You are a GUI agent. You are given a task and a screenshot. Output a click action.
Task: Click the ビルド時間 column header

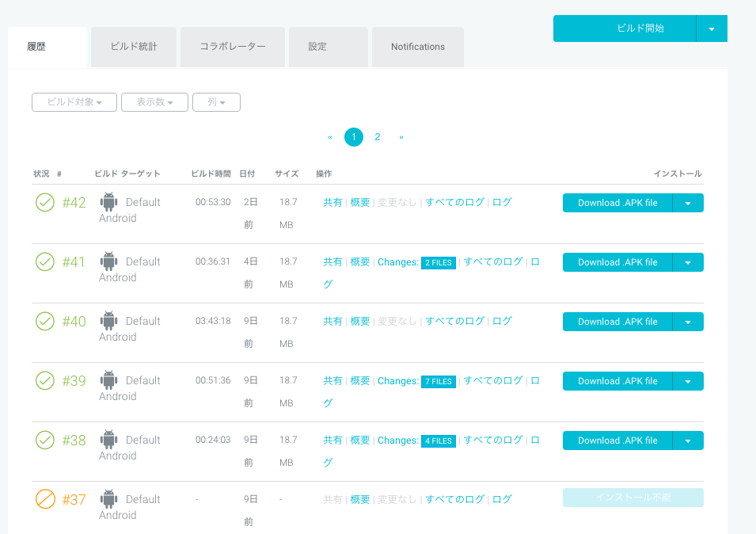[211, 174]
